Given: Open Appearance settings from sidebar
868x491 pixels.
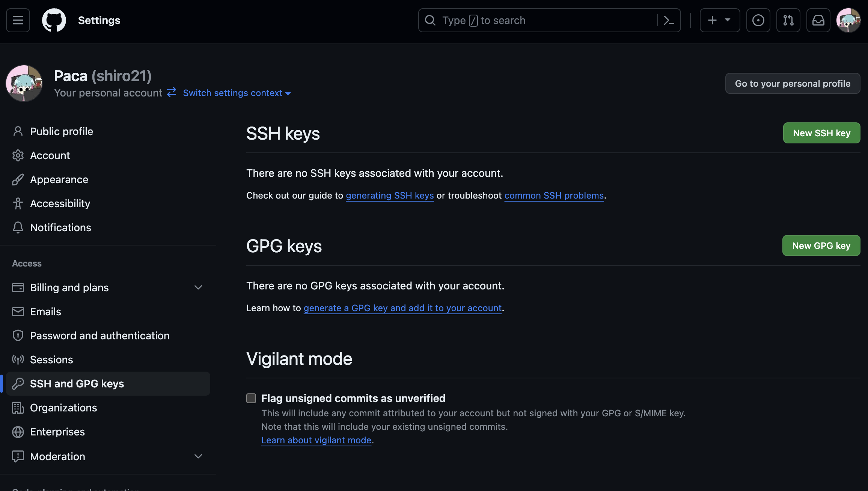Looking at the screenshot, I should tap(59, 179).
